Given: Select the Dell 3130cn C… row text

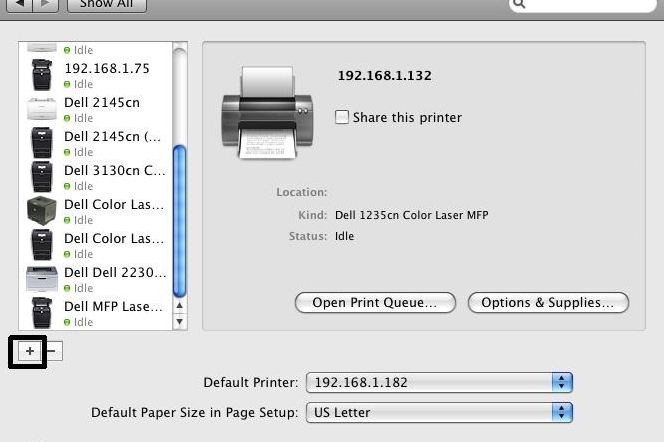Looking at the screenshot, I should pyautogui.click(x=115, y=170).
